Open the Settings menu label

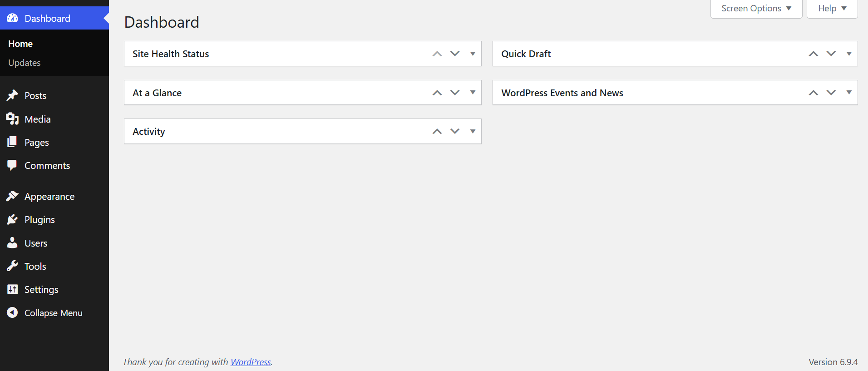click(x=41, y=289)
